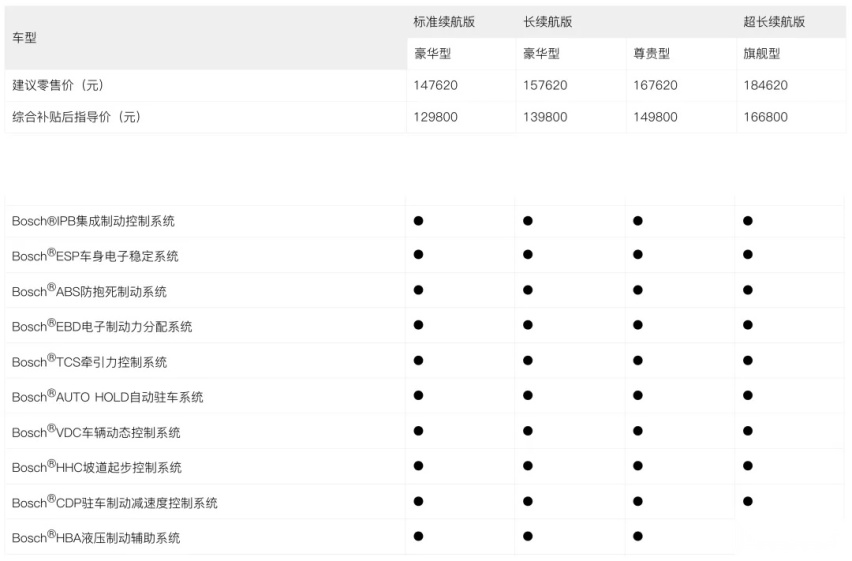The height and width of the screenshot is (561, 852).
Task: Click the price 184620
Action: pos(766,85)
